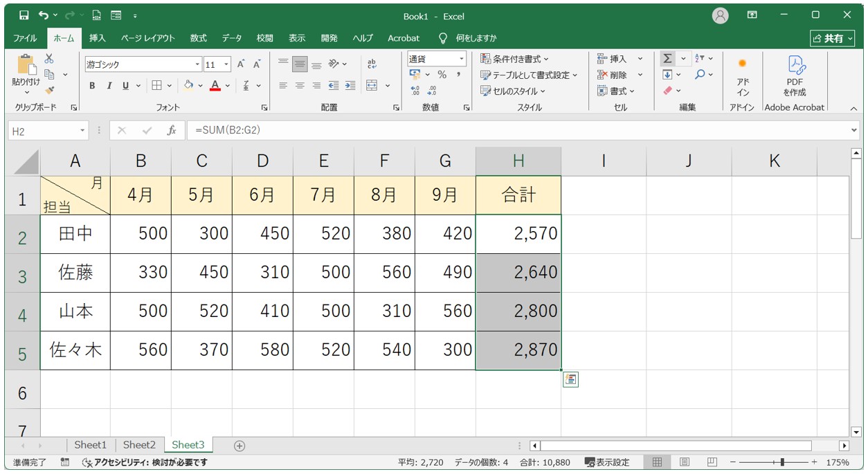Image resolution: width=868 pixels, height=474 pixels.
Task: Apply comma style format
Action: (458, 75)
